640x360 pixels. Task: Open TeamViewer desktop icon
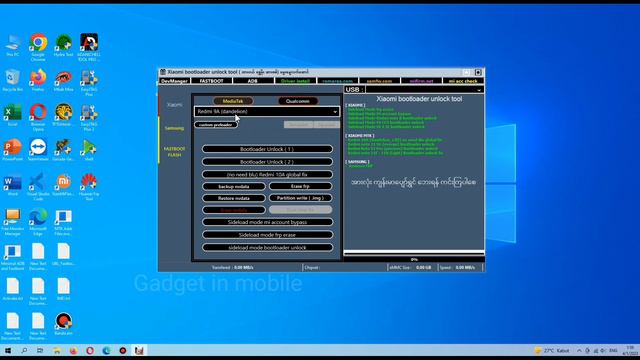click(x=38, y=150)
